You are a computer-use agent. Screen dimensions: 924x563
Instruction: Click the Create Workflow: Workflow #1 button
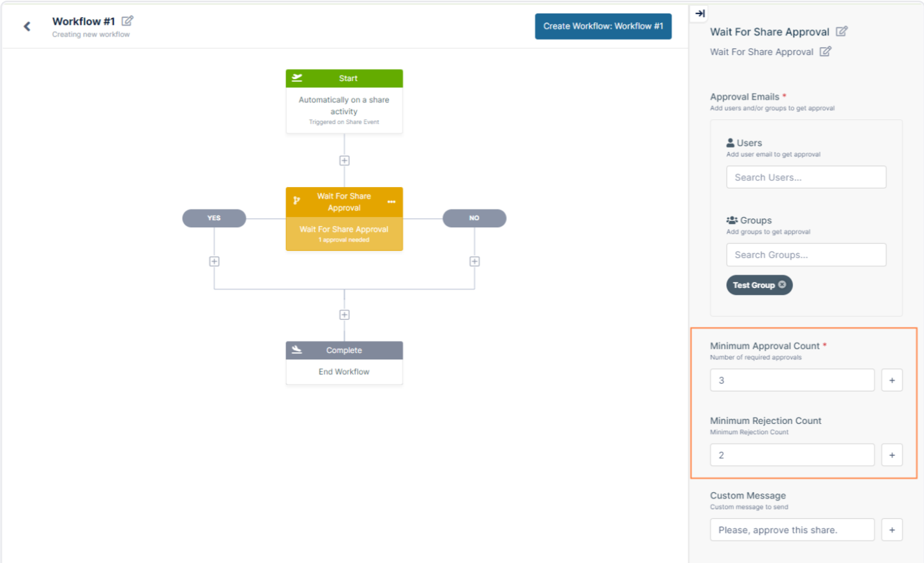point(603,26)
